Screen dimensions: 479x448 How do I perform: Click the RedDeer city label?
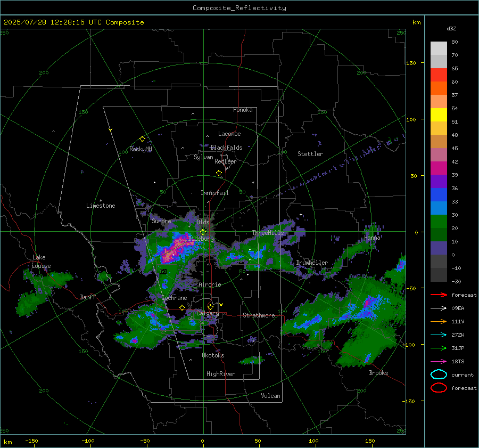pyautogui.click(x=226, y=161)
